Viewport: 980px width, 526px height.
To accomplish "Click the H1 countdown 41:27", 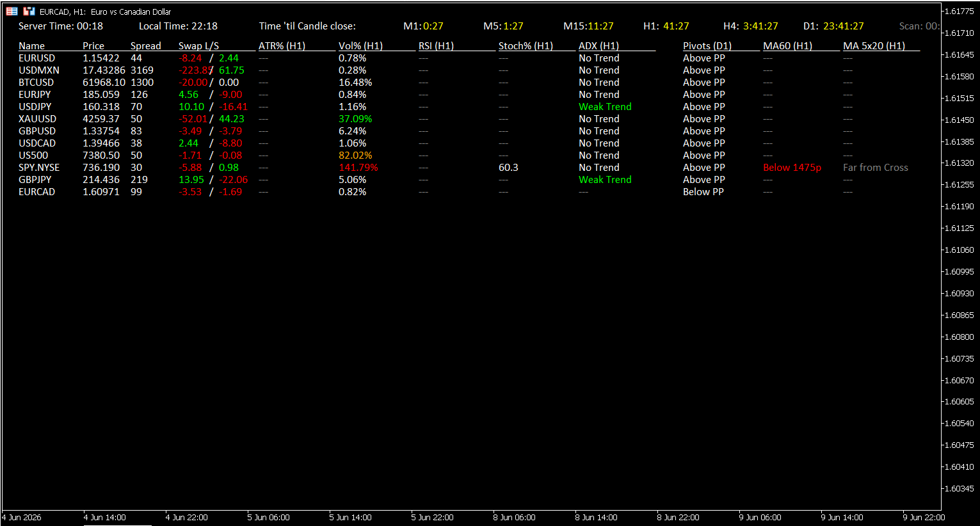I will pyautogui.click(x=676, y=26).
